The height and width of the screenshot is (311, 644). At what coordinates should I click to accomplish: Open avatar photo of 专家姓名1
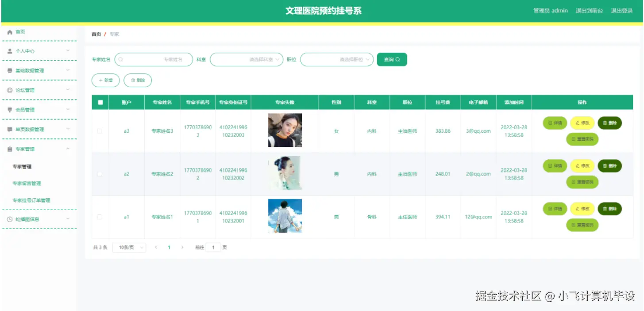coord(285,216)
